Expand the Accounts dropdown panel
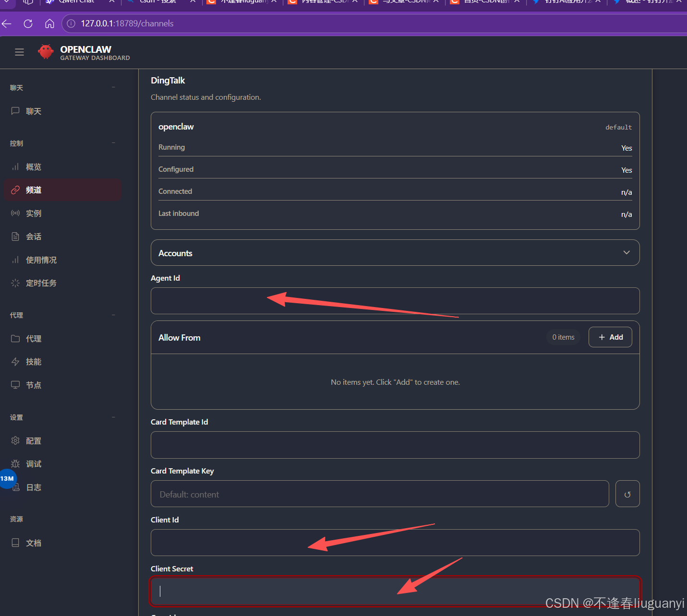Screen dimensions: 687x616 (x=395, y=253)
